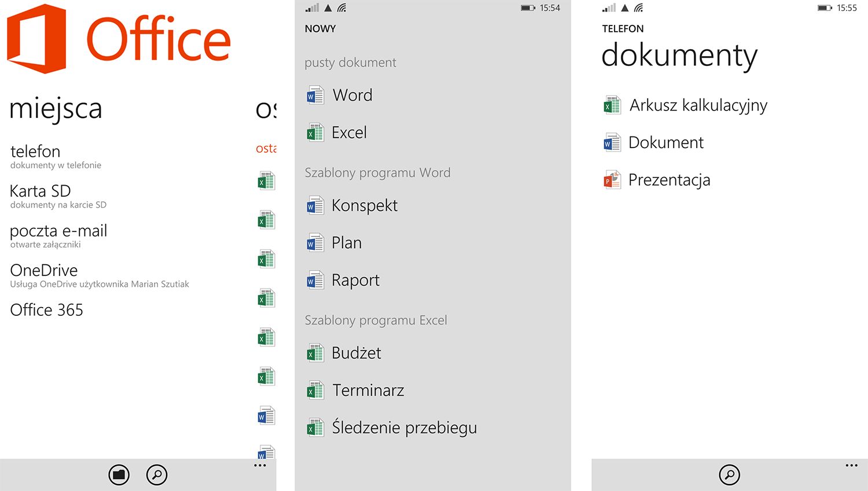Click the Word icon beside Raport

pos(315,280)
